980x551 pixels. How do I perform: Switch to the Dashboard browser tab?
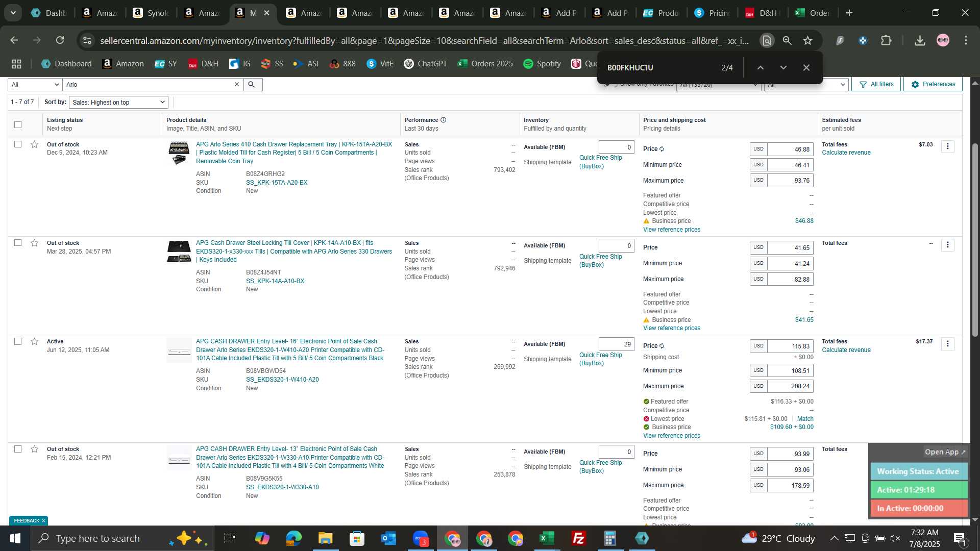48,13
